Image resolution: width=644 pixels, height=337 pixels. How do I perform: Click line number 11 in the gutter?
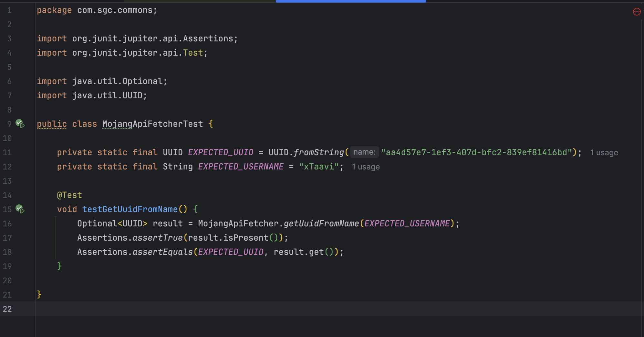tap(7, 152)
